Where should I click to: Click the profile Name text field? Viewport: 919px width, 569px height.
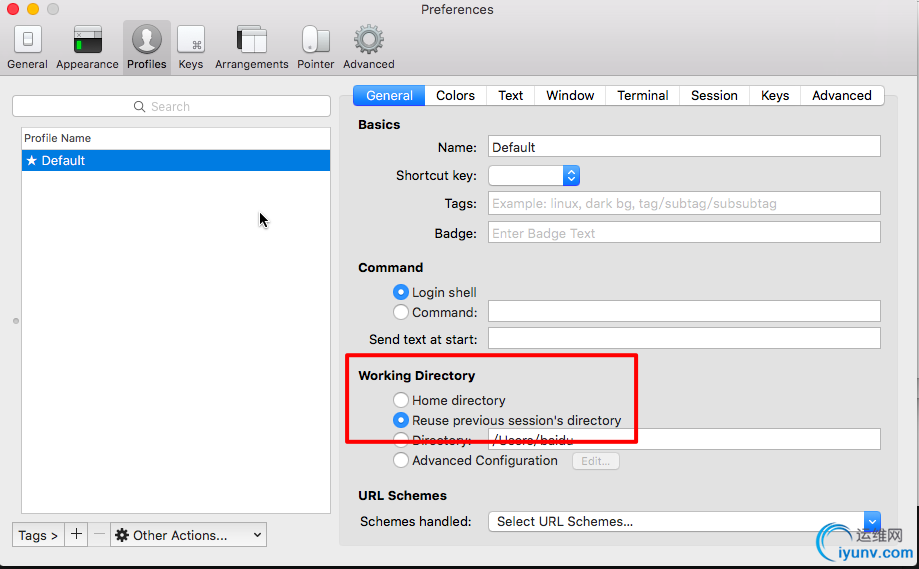pyautogui.click(x=684, y=146)
